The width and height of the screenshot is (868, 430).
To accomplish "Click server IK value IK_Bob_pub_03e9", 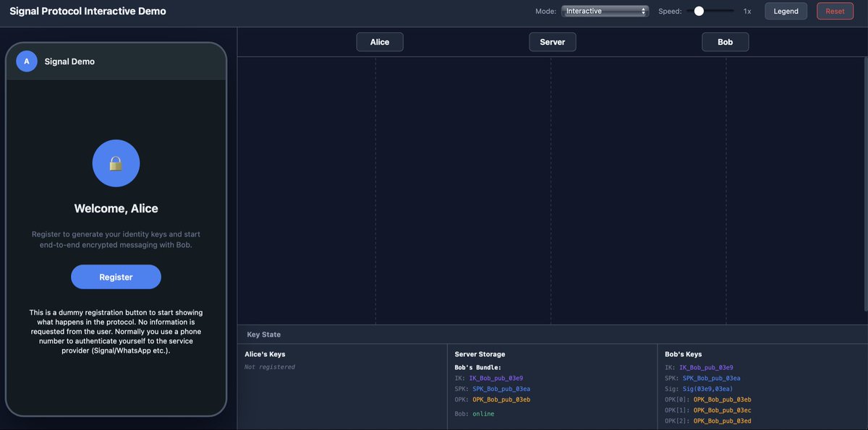I will click(496, 378).
